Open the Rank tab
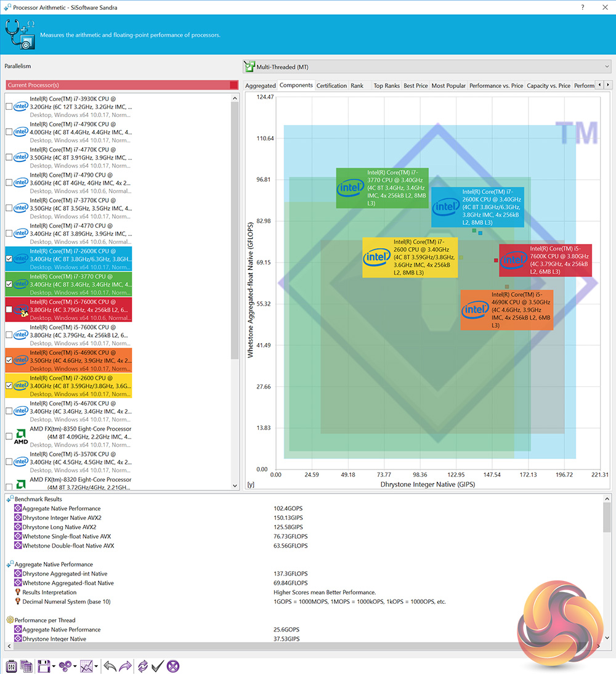This screenshot has height=674, width=616. (357, 86)
